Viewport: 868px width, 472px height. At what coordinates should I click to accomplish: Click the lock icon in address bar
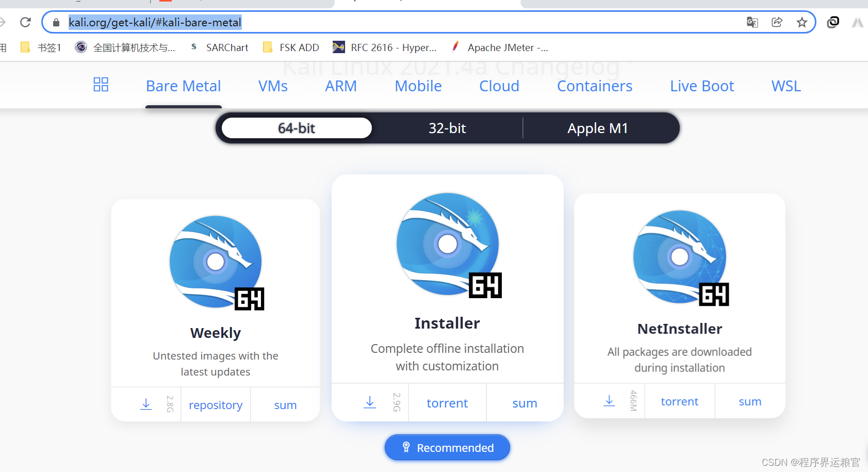pyautogui.click(x=56, y=22)
